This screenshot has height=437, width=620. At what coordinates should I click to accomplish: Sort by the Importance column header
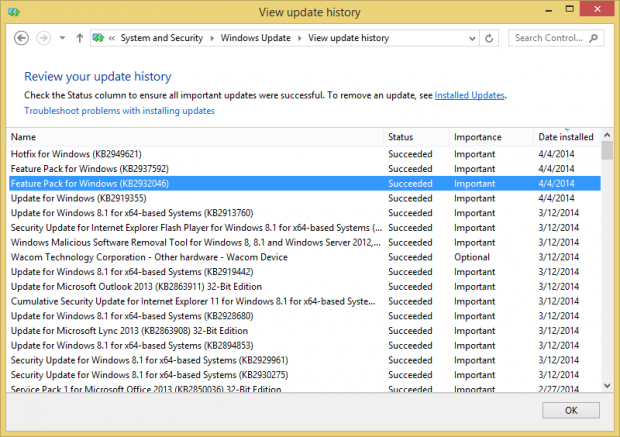[x=491, y=137]
